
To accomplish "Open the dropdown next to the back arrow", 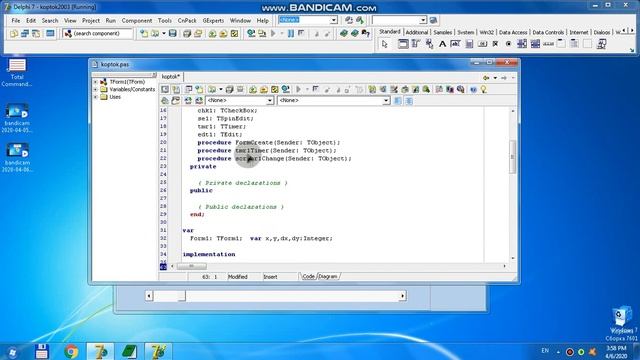I will [x=495, y=78].
